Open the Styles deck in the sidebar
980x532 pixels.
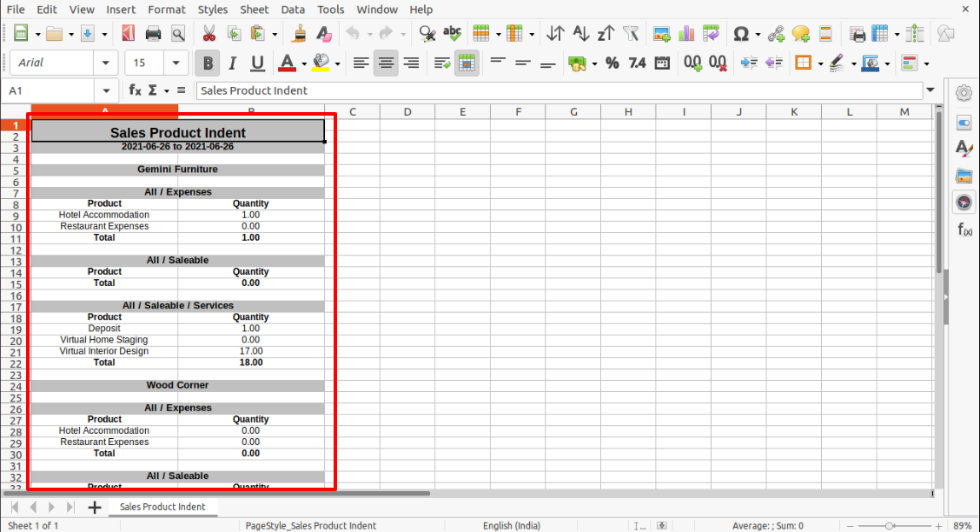tap(963, 148)
